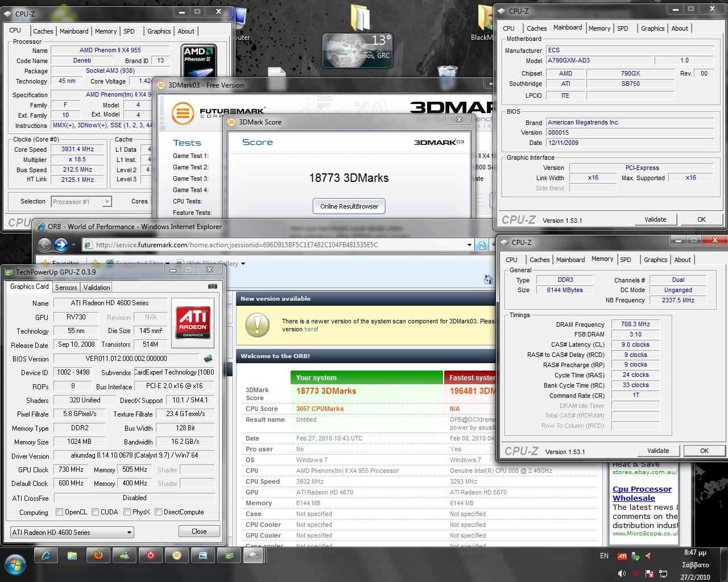This screenshot has height=582, width=728.
Task: Open the Processor #1 selection dropdown
Action: pyautogui.click(x=81, y=201)
